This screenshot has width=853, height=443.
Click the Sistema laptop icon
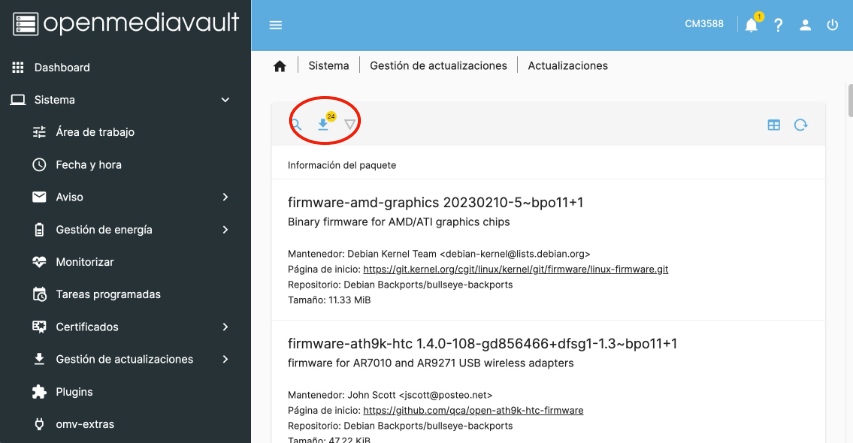click(18, 100)
